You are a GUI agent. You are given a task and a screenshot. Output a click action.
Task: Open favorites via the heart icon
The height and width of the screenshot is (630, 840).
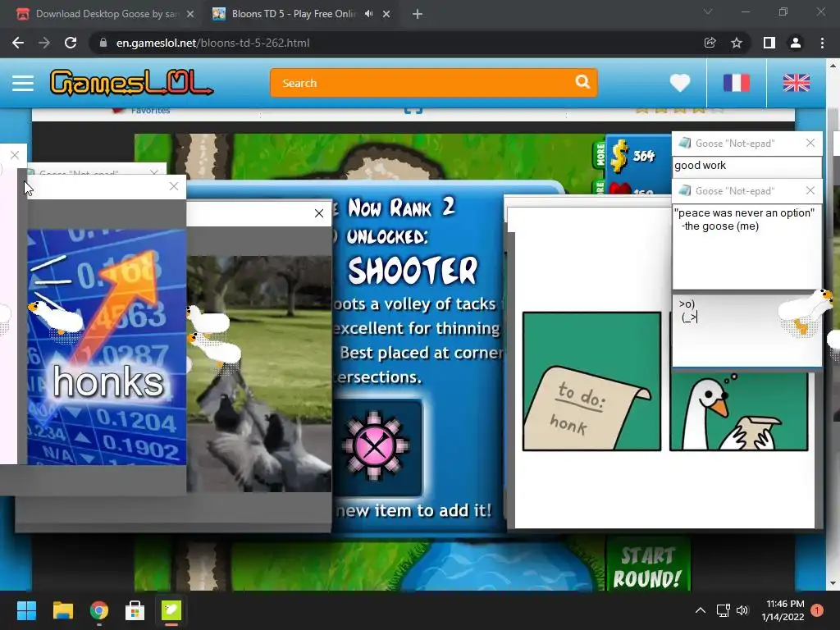coord(680,83)
